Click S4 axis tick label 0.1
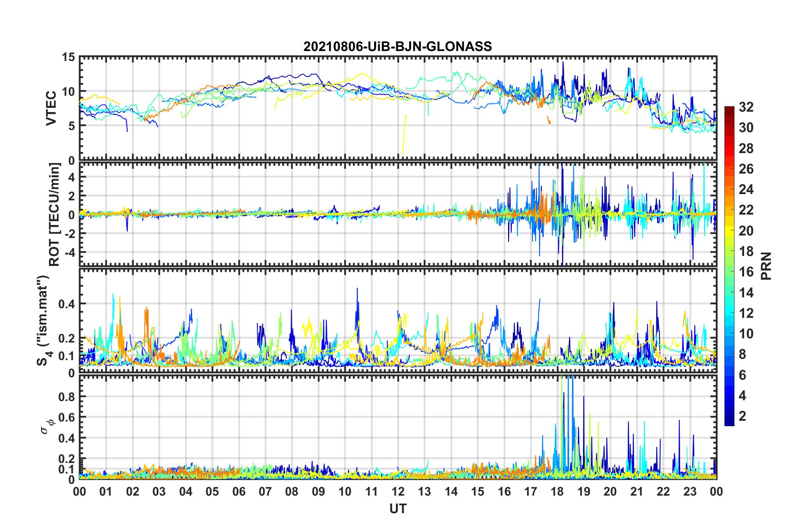The image size is (796, 532). coord(67,356)
